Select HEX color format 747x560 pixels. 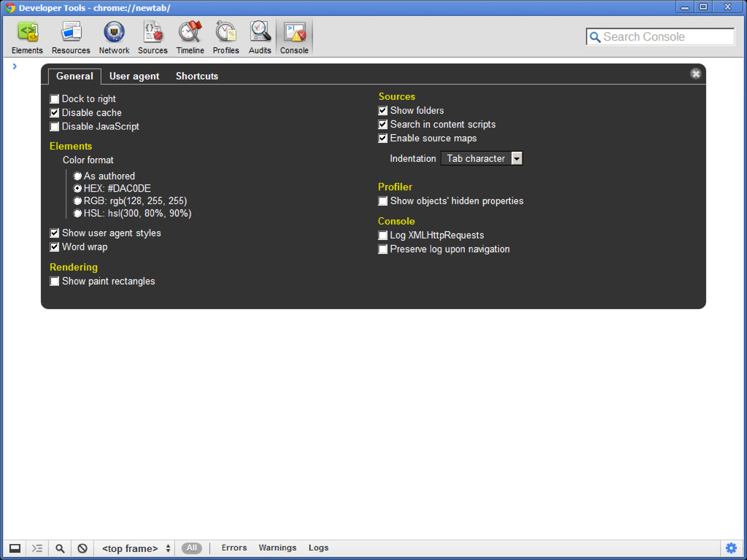pyautogui.click(x=77, y=189)
